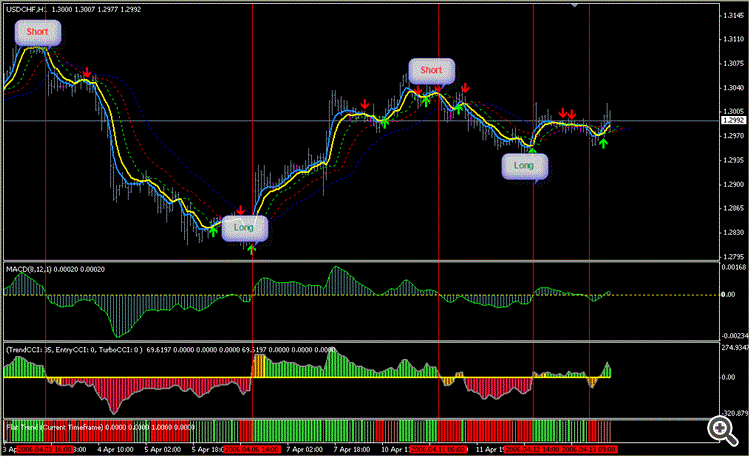This screenshot has height=457, width=750.
Task: Select the Short callout near the 1.3110 level
Action: coord(37,32)
